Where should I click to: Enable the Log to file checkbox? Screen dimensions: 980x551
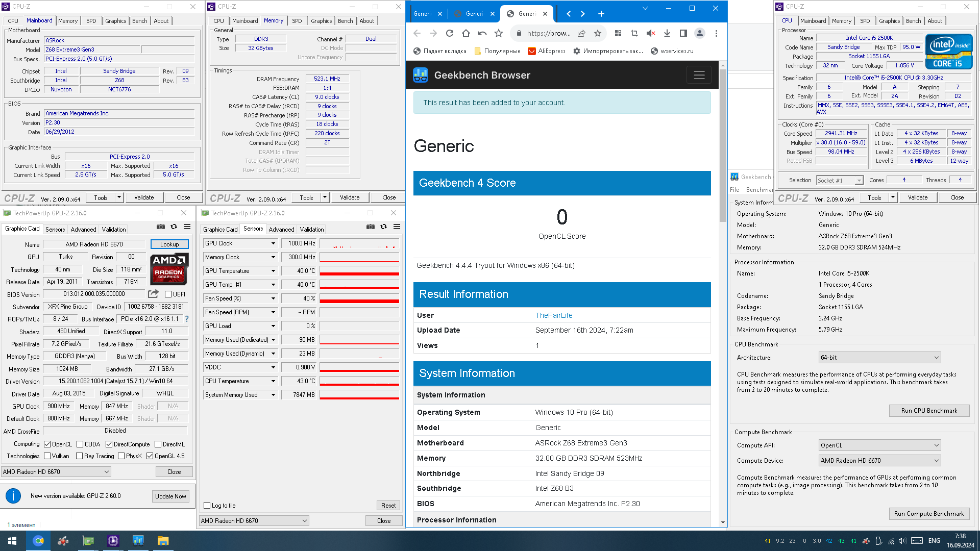click(x=207, y=506)
